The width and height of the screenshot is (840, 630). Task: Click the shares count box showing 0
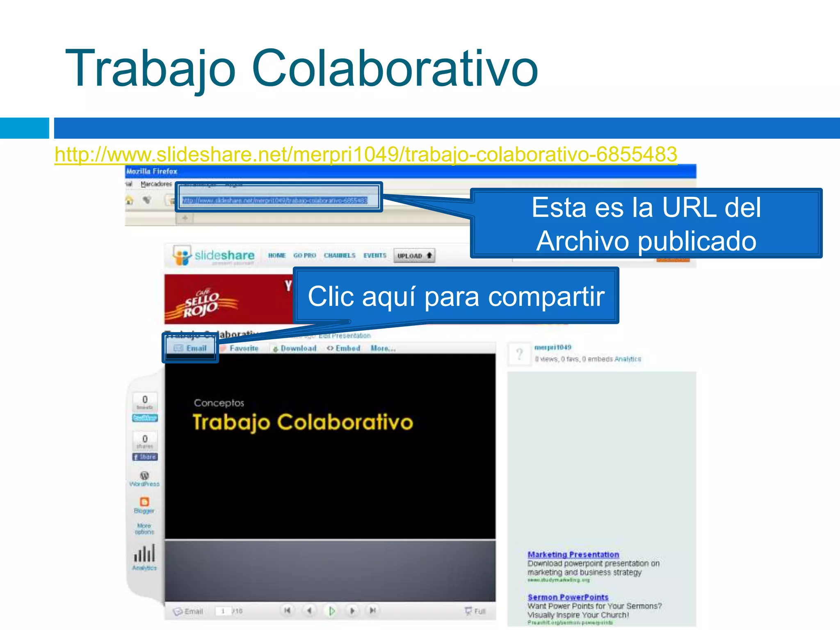[x=145, y=441]
